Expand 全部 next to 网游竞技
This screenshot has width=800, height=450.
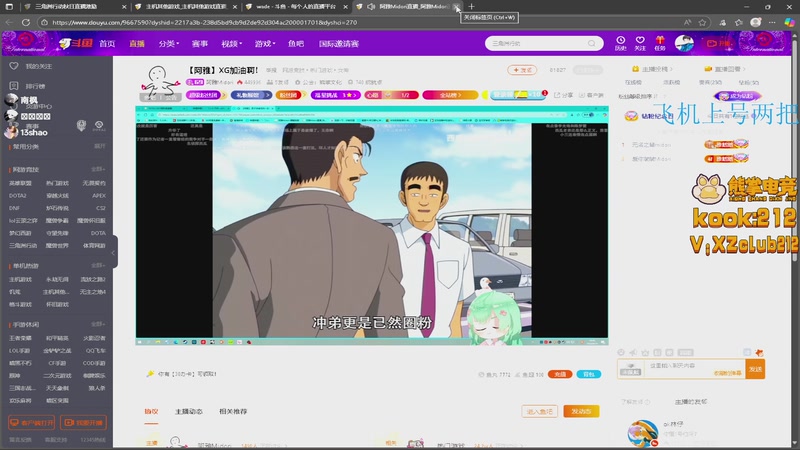[x=98, y=169]
